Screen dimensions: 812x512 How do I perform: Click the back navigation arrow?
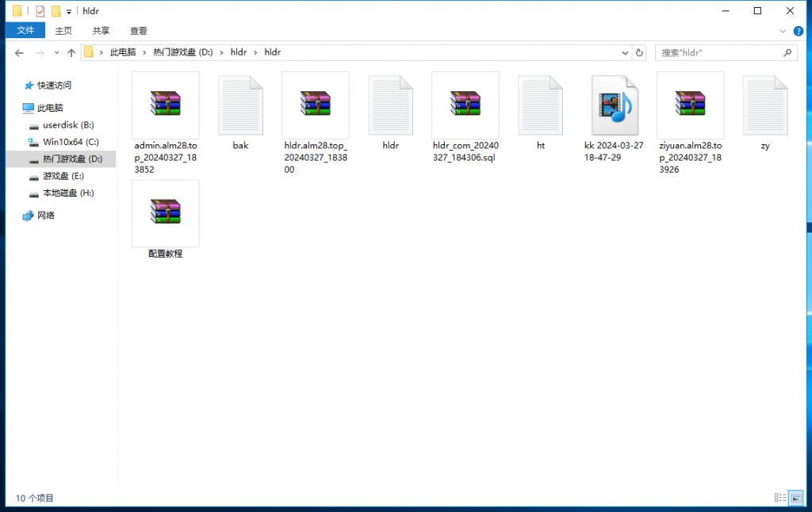[x=20, y=52]
